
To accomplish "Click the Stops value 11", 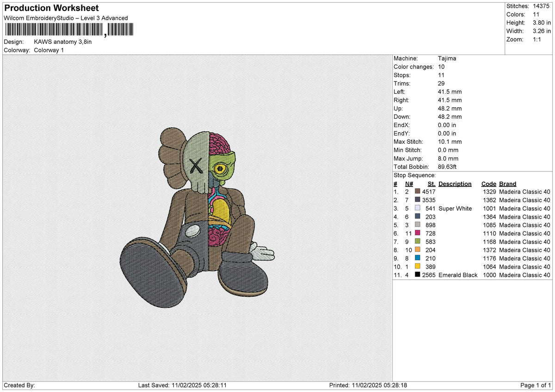I will pyautogui.click(x=441, y=75).
